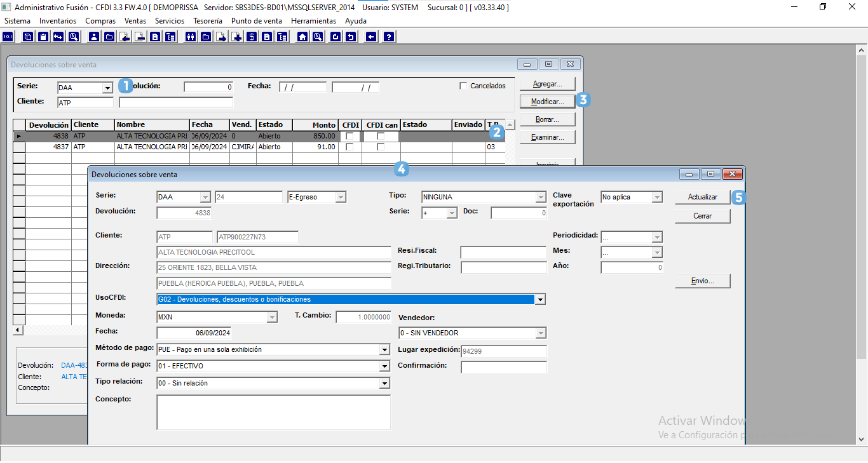Open the Serie DAA dropdown in list window

tap(107, 88)
